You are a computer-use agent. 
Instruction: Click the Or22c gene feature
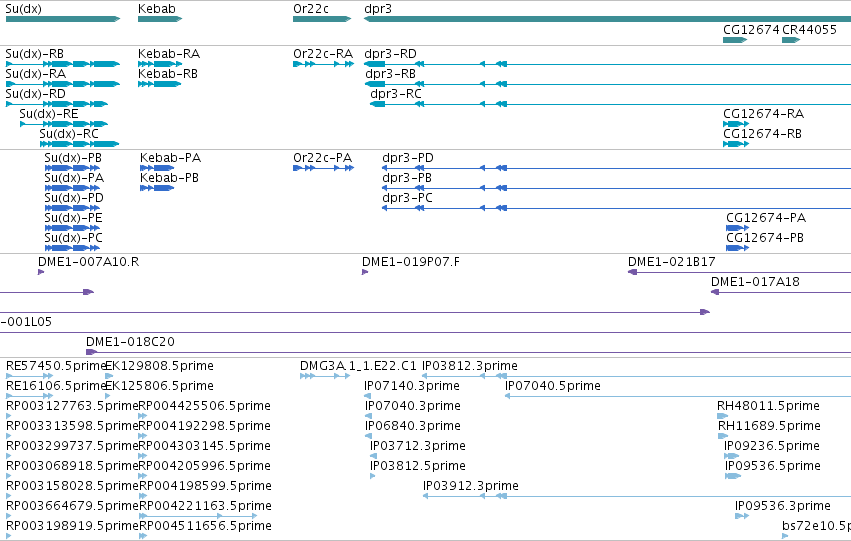coord(322,19)
